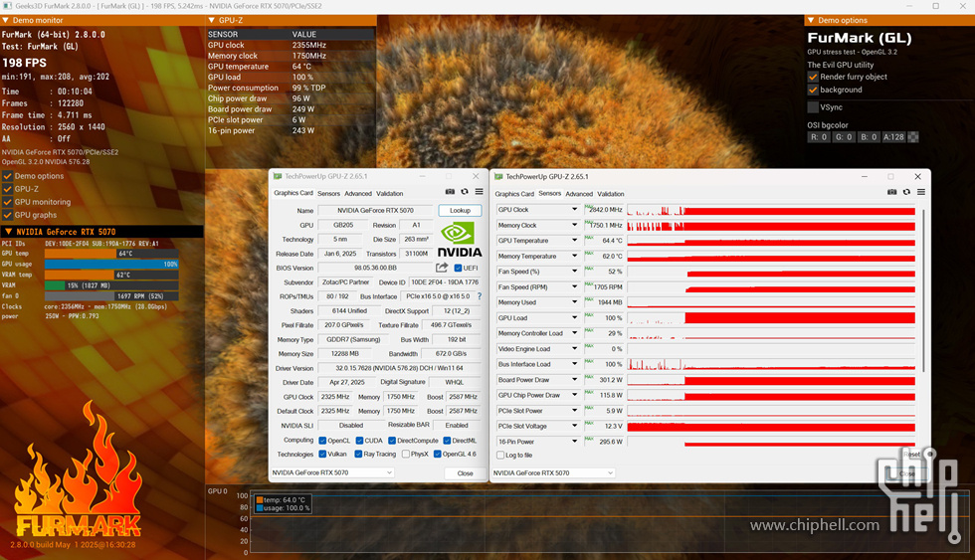Toggle the PhysX checkbox
Image resolution: width=975 pixels, height=560 pixels.
pyautogui.click(x=406, y=455)
